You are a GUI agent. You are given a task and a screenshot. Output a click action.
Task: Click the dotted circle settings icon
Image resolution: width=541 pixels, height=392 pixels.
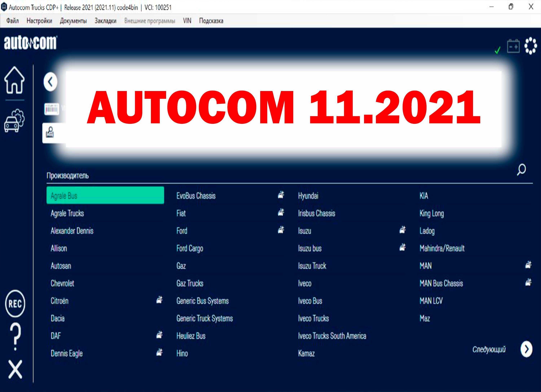pos(531,46)
